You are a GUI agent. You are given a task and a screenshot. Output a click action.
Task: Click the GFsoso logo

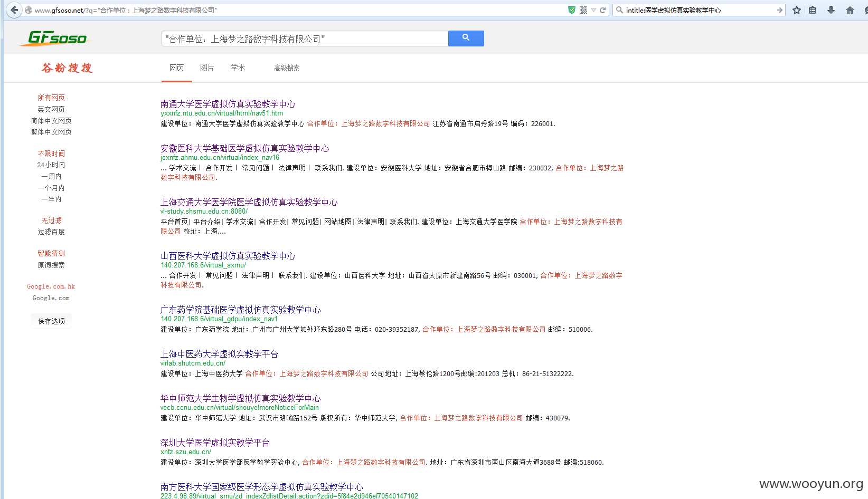(x=56, y=38)
